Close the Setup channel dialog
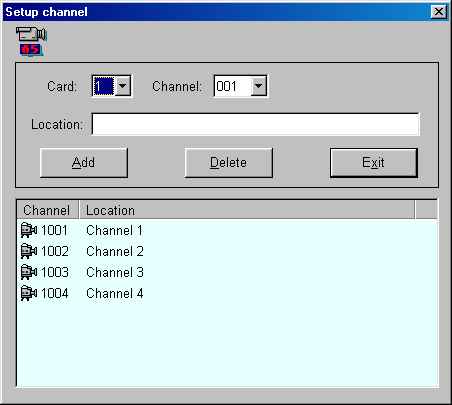The width and height of the screenshot is (452, 405). (x=438, y=12)
